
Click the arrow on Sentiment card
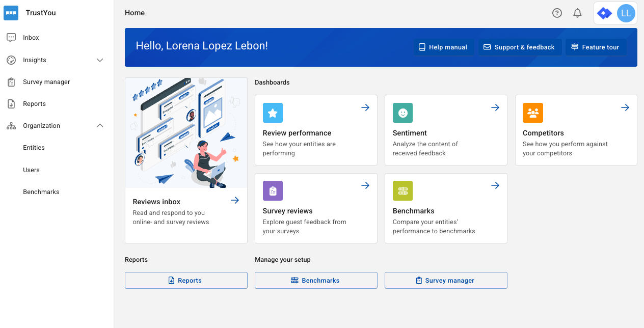tap(495, 107)
